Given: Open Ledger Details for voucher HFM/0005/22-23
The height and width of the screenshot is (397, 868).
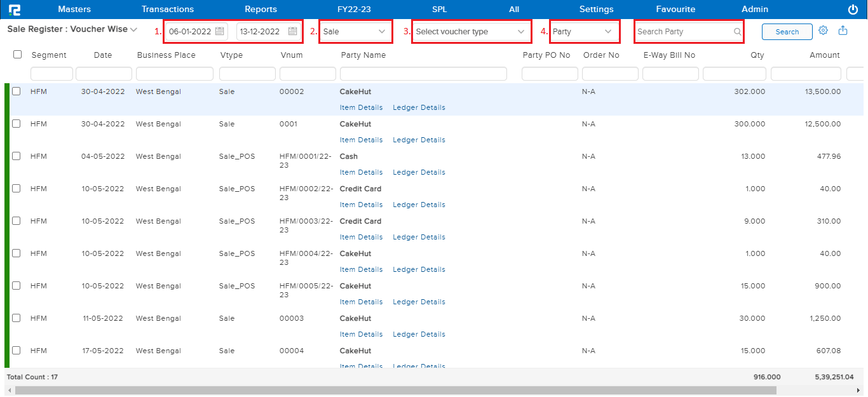Looking at the screenshot, I should coord(419,302).
